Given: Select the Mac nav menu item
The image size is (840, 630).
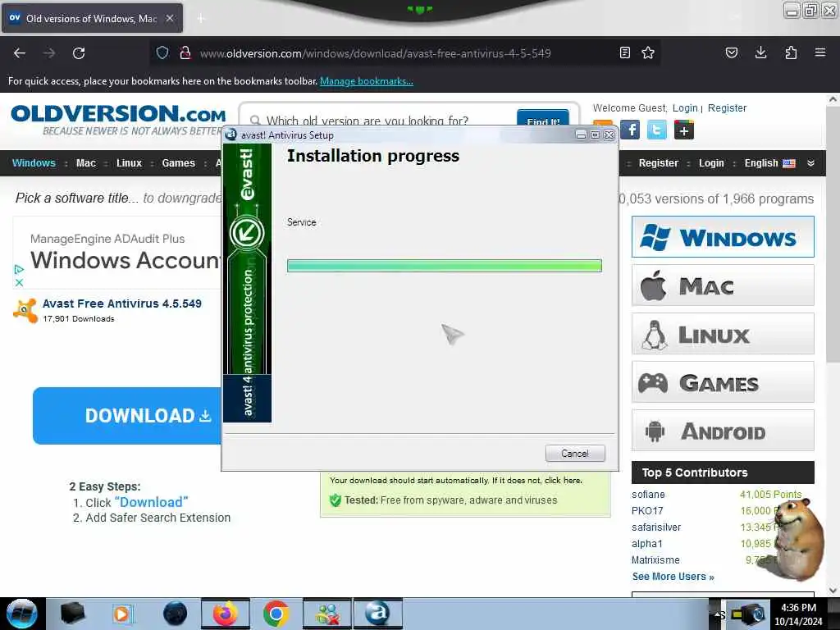Looking at the screenshot, I should click(x=85, y=163).
